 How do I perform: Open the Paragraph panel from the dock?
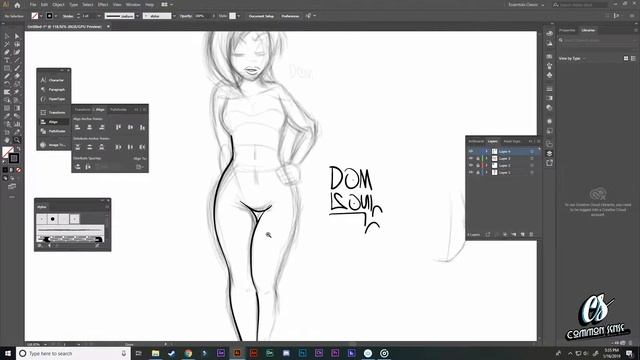click(53, 89)
